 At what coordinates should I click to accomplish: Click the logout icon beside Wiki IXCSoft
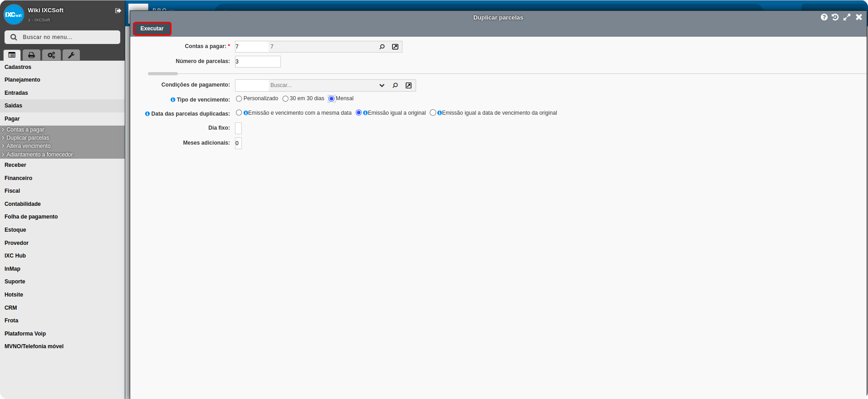click(118, 10)
